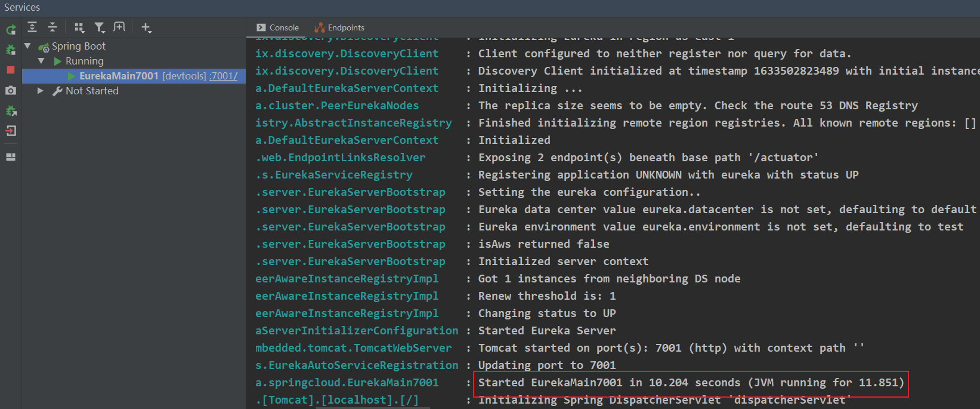Click 'Renew threshold is: 1' log line
980x409 pixels.
click(x=547, y=296)
